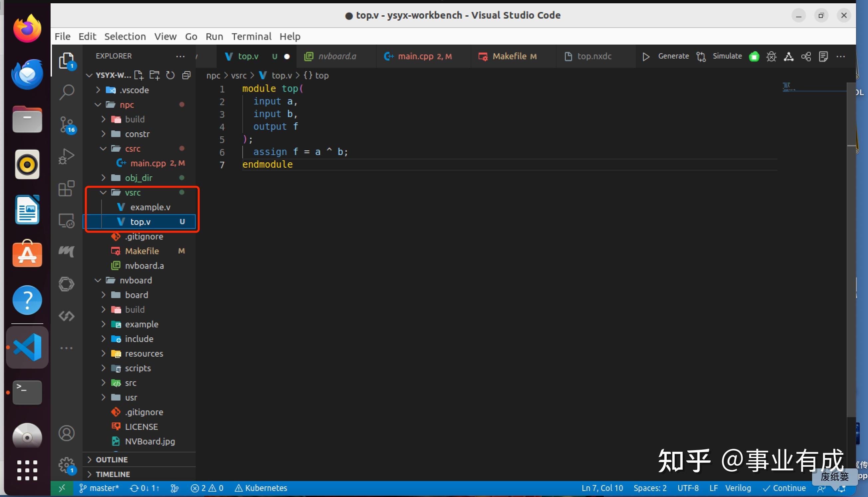Click the Simulate button

point(727,56)
